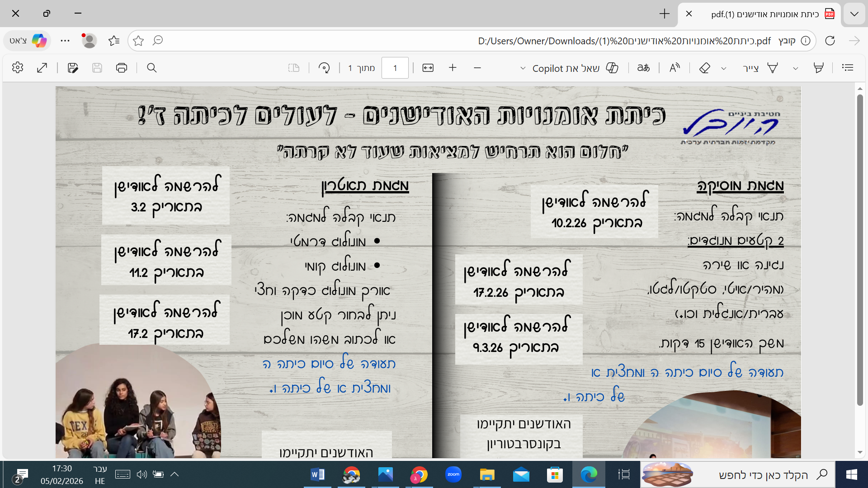Screen dimensions: 868x488
Task: Select the Highlight tool
Action: [819, 68]
